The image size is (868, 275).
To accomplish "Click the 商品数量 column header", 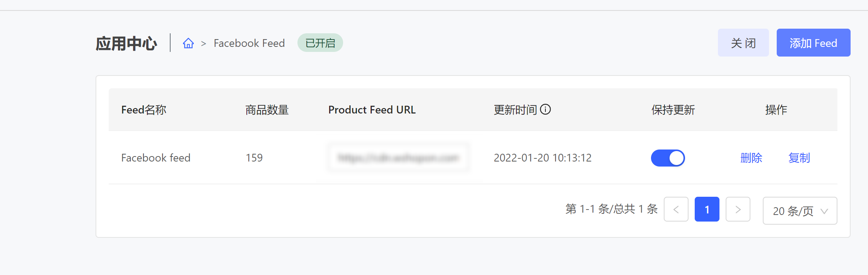I will (267, 110).
